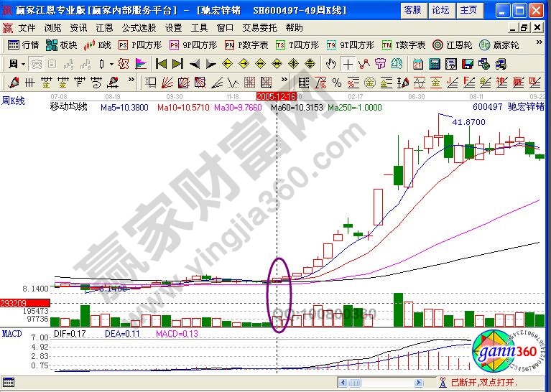Open the calendar icon showing 21
This screenshot has width=551, height=392.
[418, 64]
